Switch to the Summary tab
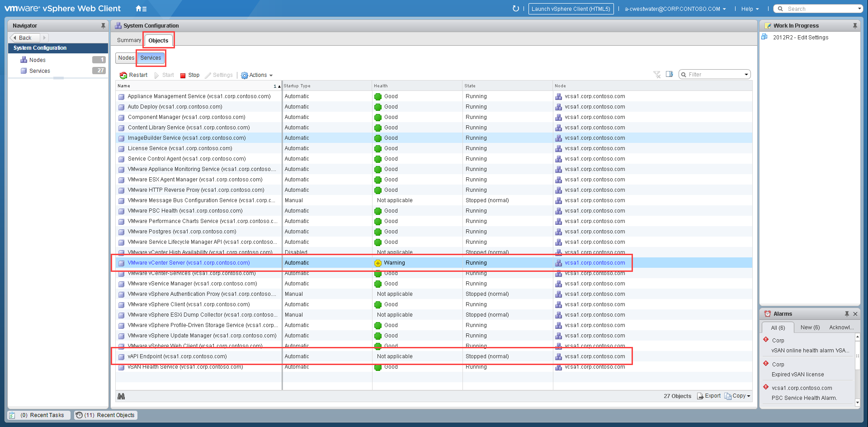Image resolution: width=868 pixels, height=427 pixels. point(129,40)
